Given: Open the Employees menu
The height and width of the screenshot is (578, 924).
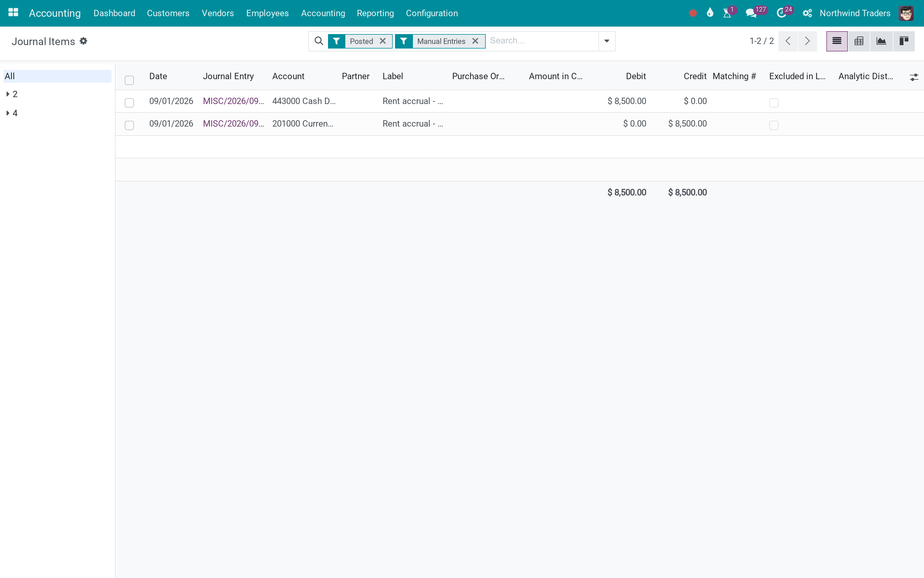Looking at the screenshot, I should click(x=267, y=13).
